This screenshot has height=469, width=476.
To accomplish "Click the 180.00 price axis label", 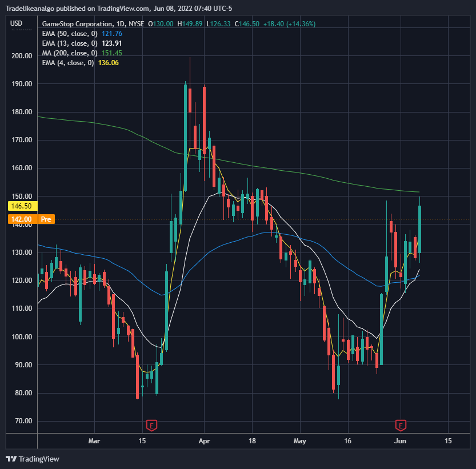I will tap(22, 112).
